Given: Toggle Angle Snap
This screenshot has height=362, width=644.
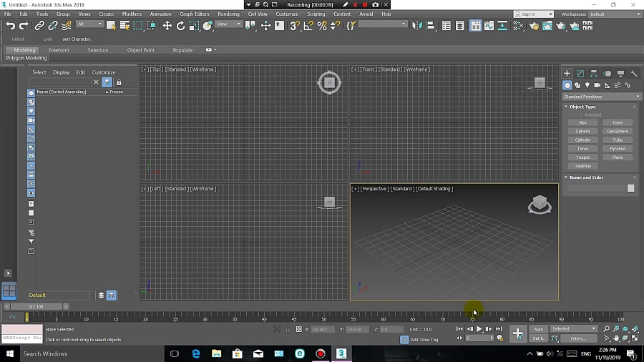Looking at the screenshot, I should 308,26.
